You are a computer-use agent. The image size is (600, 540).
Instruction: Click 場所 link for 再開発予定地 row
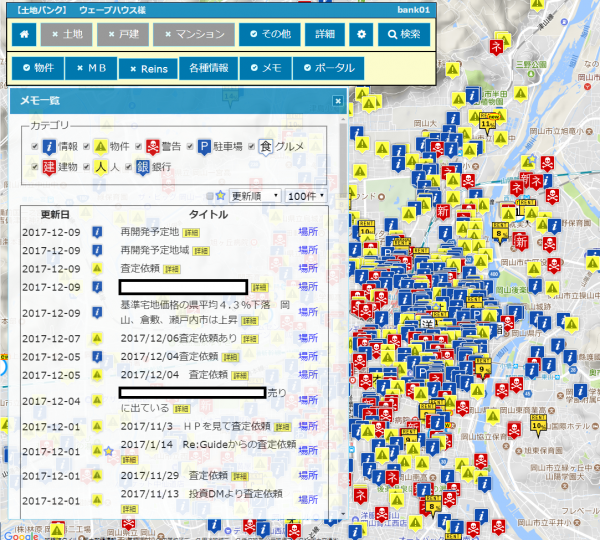(308, 232)
